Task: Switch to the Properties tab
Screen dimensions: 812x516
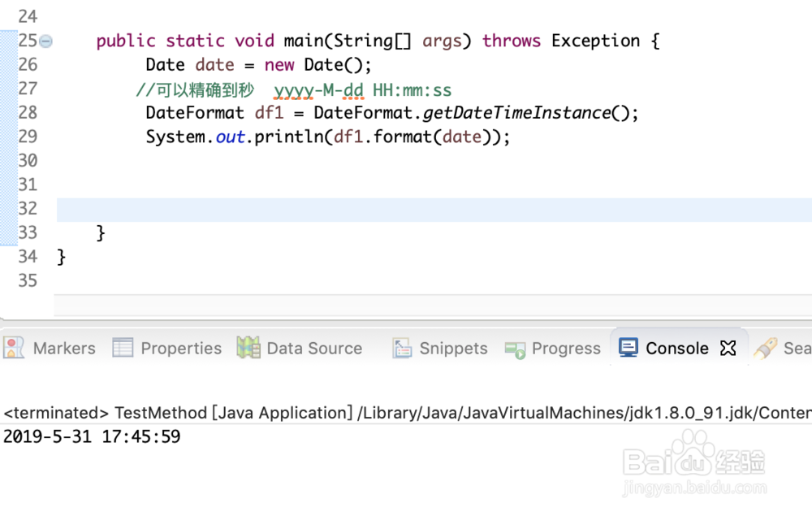Action: [x=180, y=348]
